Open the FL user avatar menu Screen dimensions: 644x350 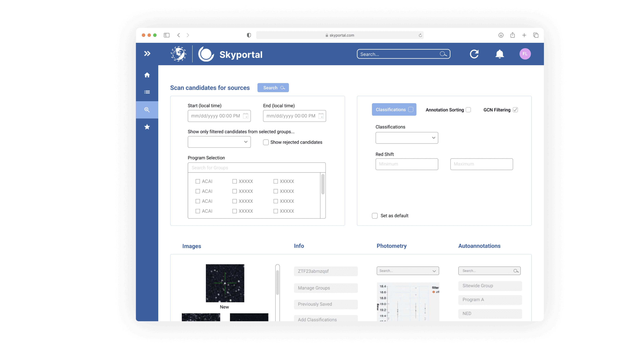click(x=525, y=54)
